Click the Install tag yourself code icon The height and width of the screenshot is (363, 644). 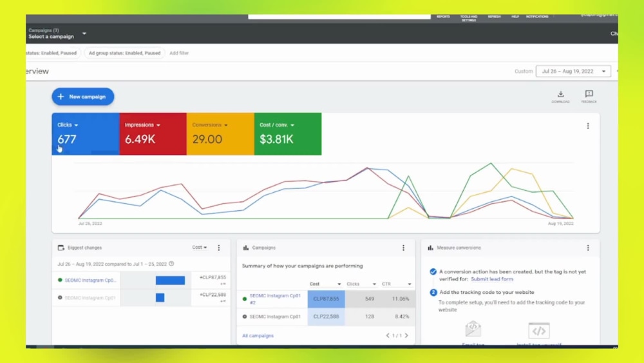pos(539,331)
